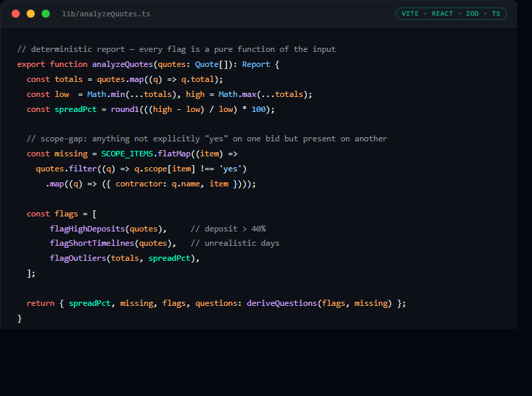Click the 'Report' return type
This screenshot has height=396, width=532.
[256, 65]
